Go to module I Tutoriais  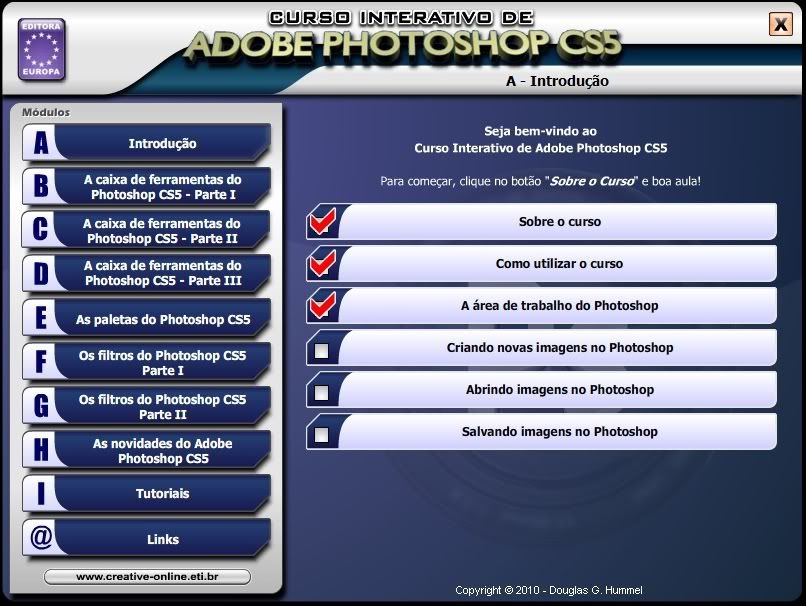[146, 493]
